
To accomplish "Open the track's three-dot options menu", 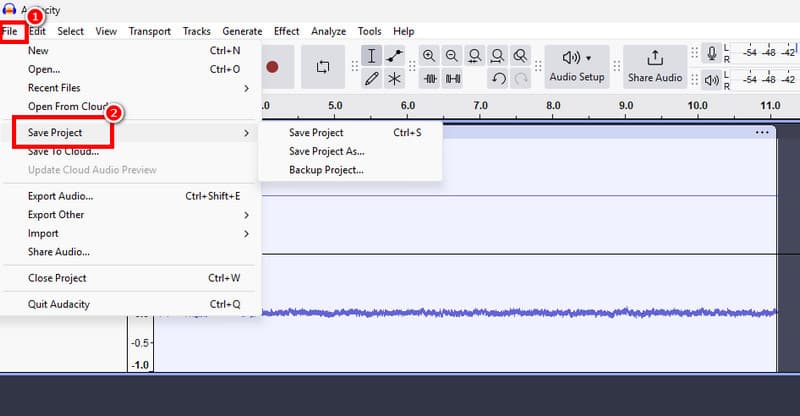I will click(762, 133).
